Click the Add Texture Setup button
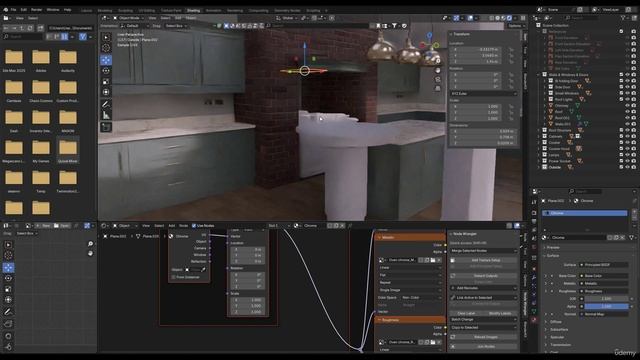640x360 pixels. pos(484,260)
